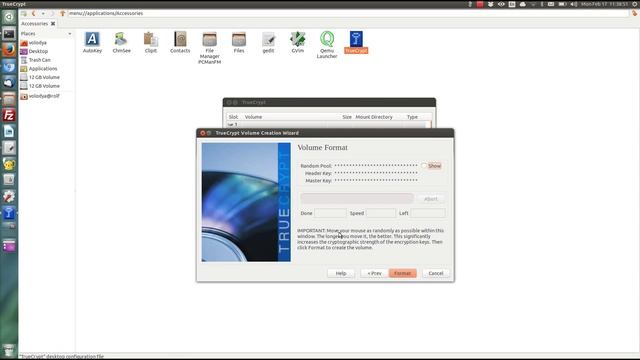640x360 pixels.
Task: Cancel the volume creation wizard
Action: (436, 273)
